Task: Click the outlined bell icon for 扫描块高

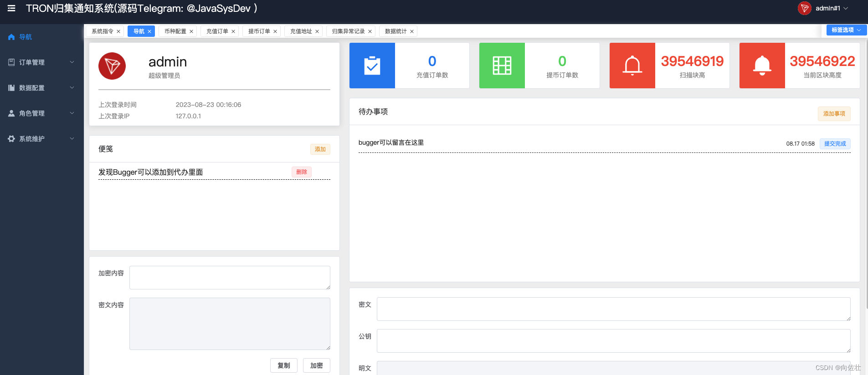Action: [x=632, y=66]
